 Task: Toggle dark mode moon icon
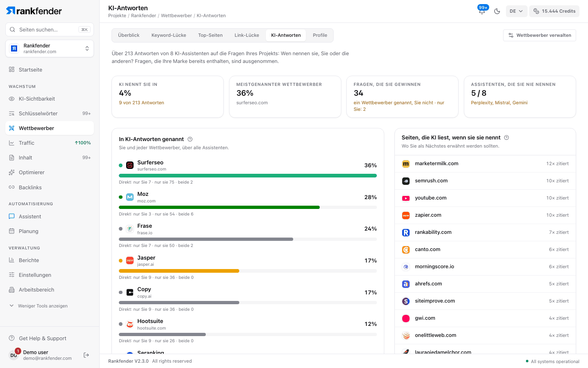click(497, 11)
